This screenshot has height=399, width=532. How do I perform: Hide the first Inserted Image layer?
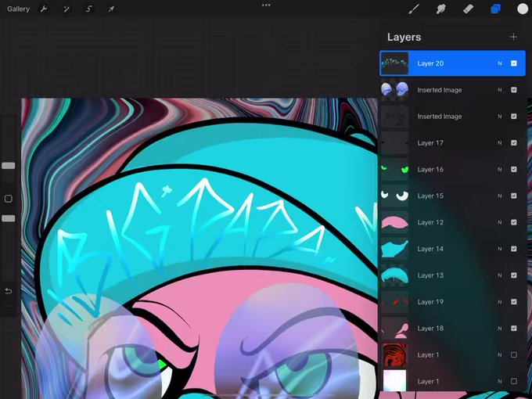[x=514, y=90]
